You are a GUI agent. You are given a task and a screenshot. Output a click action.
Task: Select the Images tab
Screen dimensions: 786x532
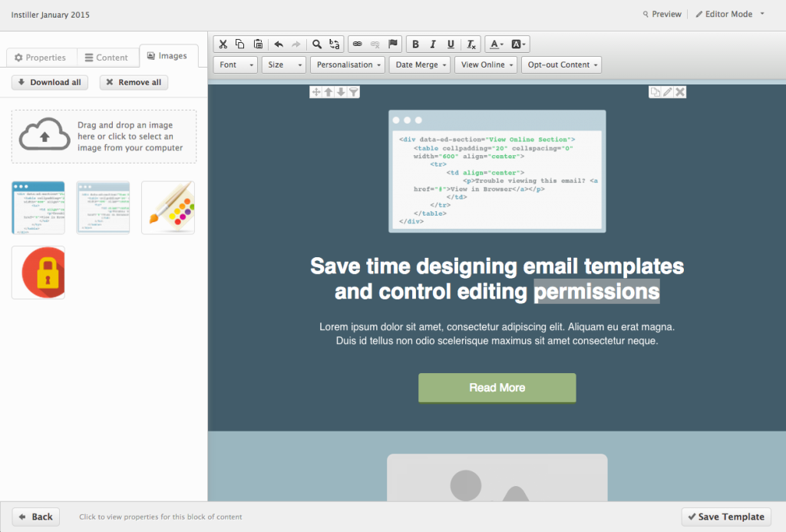click(167, 56)
